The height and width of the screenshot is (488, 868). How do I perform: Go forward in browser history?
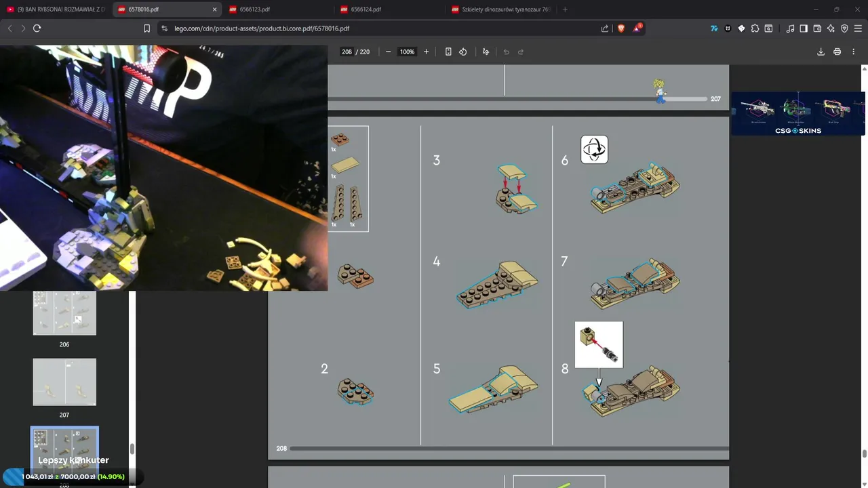tap(22, 28)
